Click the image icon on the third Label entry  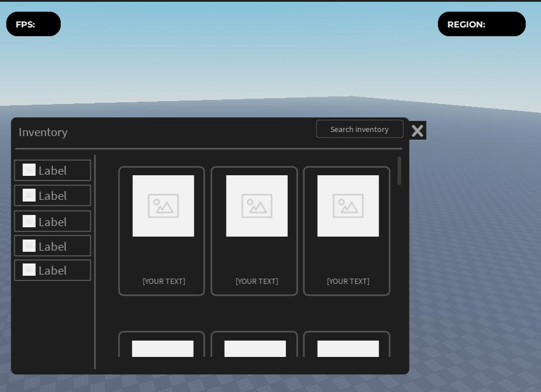[x=29, y=221]
